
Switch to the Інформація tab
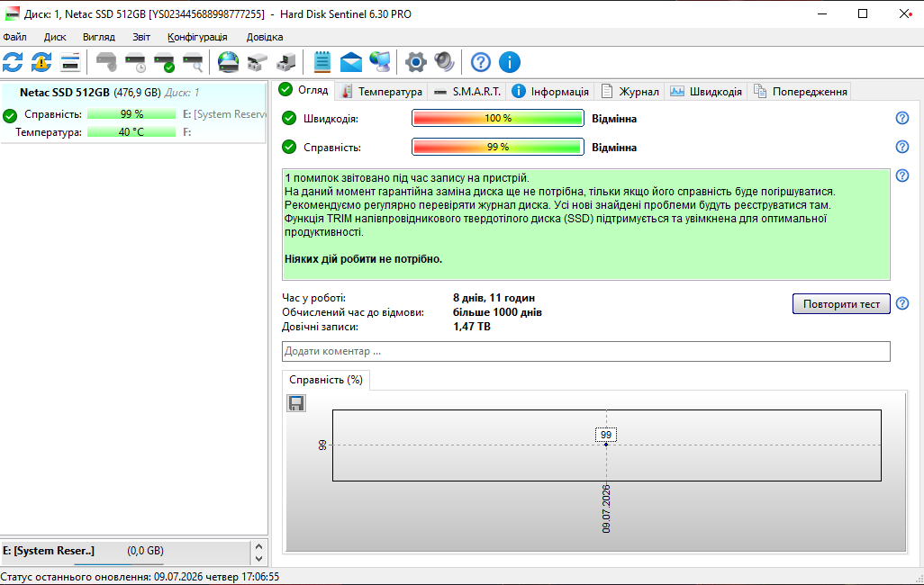click(550, 91)
